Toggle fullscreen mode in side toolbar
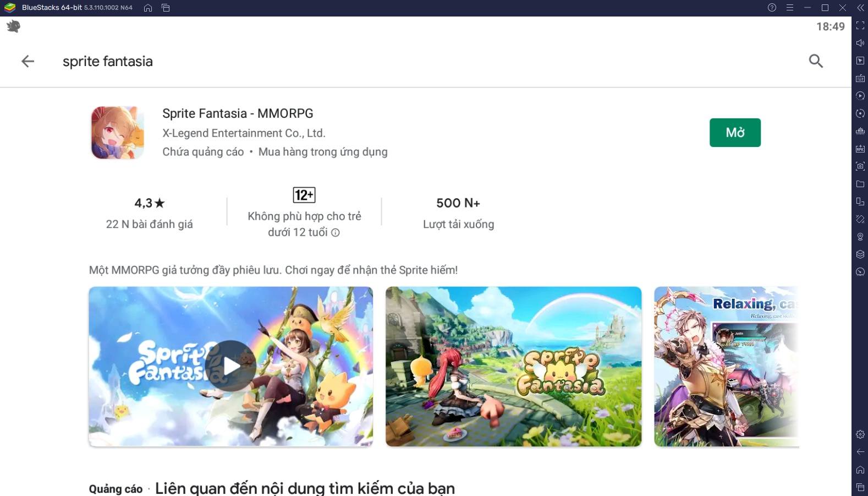 [x=860, y=26]
